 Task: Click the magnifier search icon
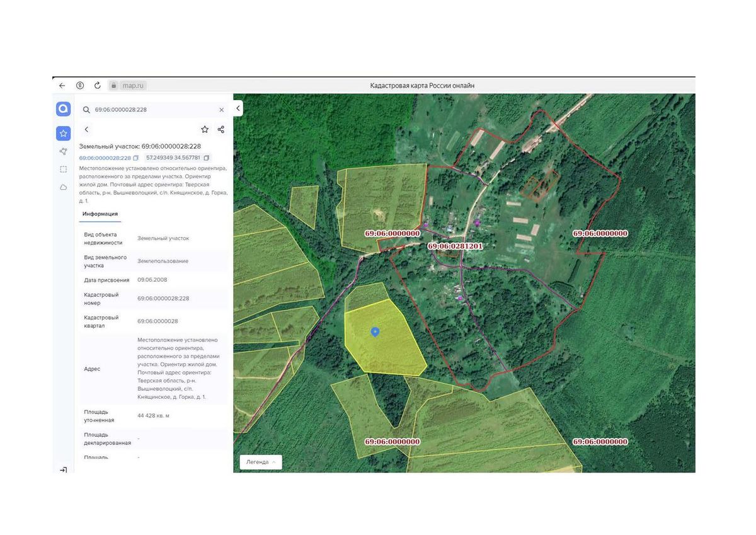click(86, 110)
